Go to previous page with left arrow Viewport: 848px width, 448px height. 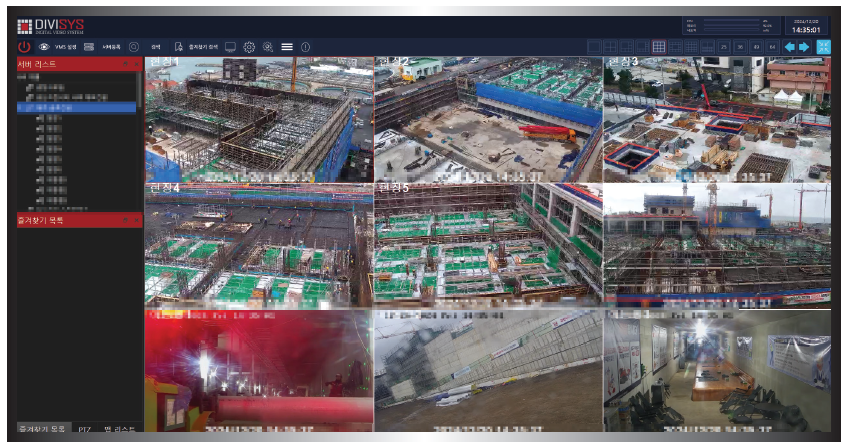click(x=788, y=46)
